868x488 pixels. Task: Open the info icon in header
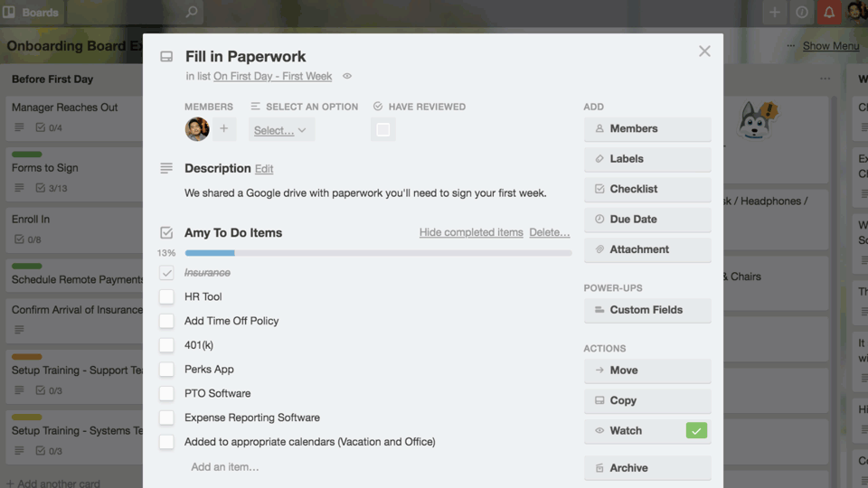[x=802, y=12]
